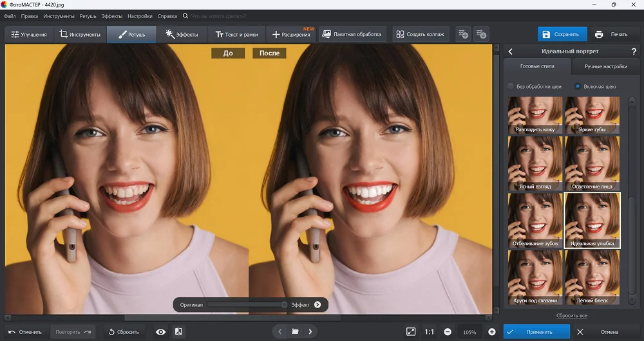Click the Сбросить reset button
The width and height of the screenshot is (644, 341).
(124, 332)
